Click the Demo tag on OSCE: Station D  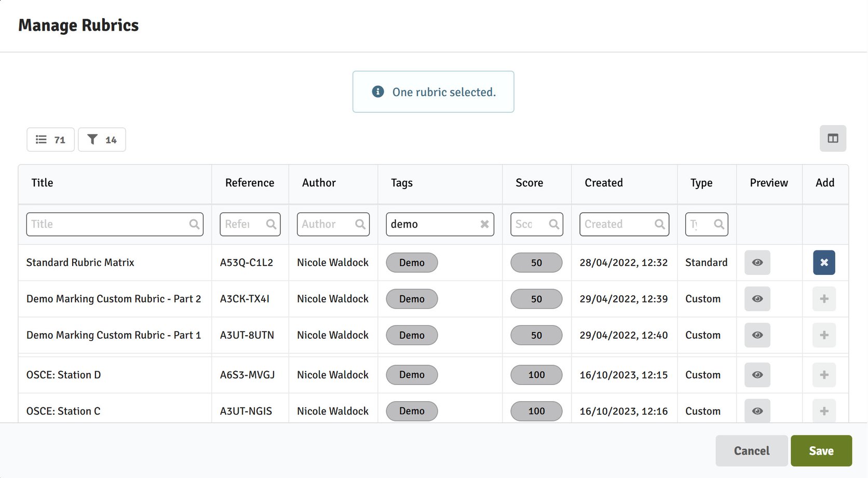[x=412, y=375]
